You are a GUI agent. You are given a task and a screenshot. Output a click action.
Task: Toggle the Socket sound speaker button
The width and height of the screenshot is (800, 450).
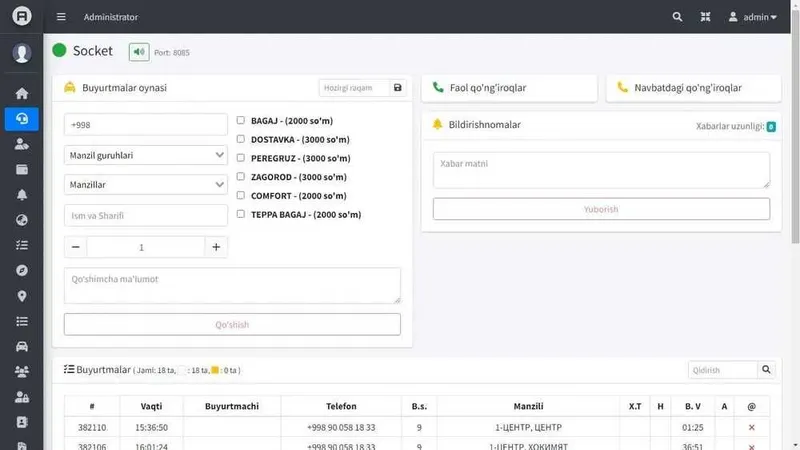click(139, 52)
